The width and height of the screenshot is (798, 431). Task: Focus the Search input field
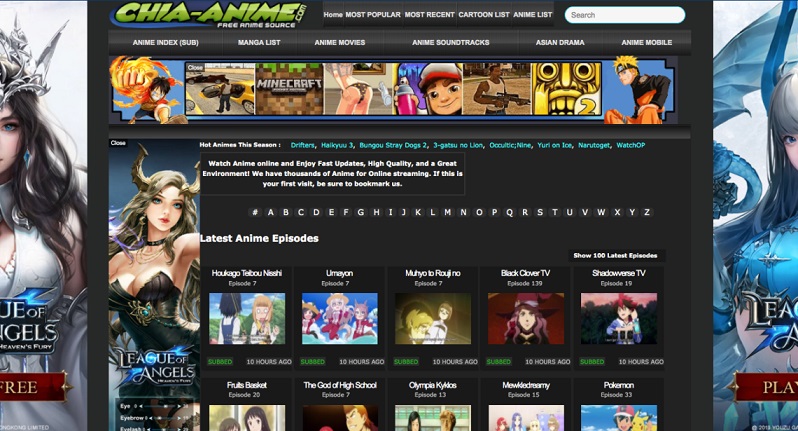pyautogui.click(x=625, y=15)
